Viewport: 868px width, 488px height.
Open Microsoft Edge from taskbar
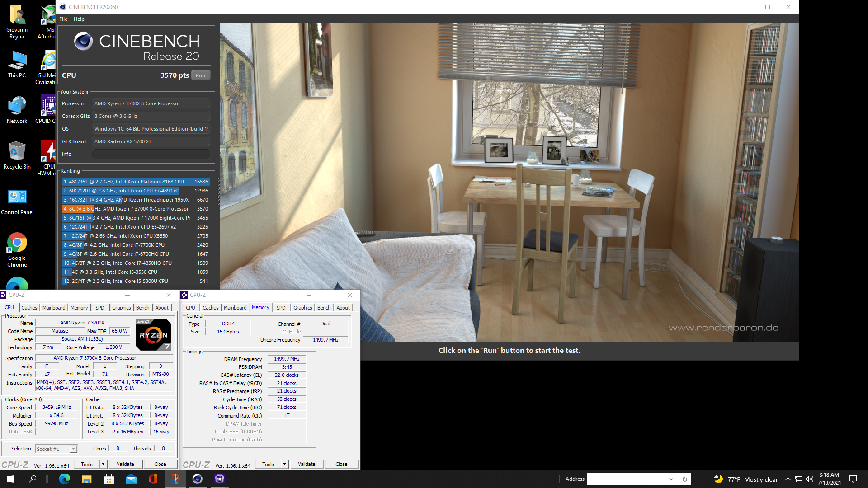(x=65, y=479)
